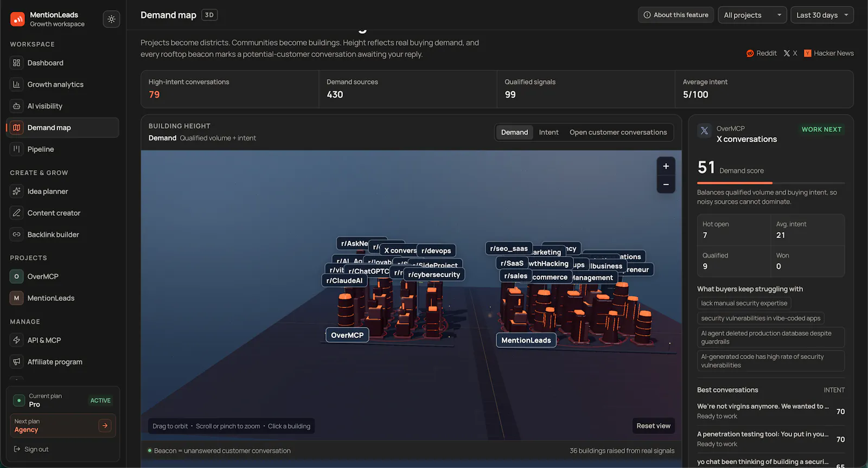The width and height of the screenshot is (868, 468).
Task: Click the r/AskNe building label
Action: (x=354, y=243)
